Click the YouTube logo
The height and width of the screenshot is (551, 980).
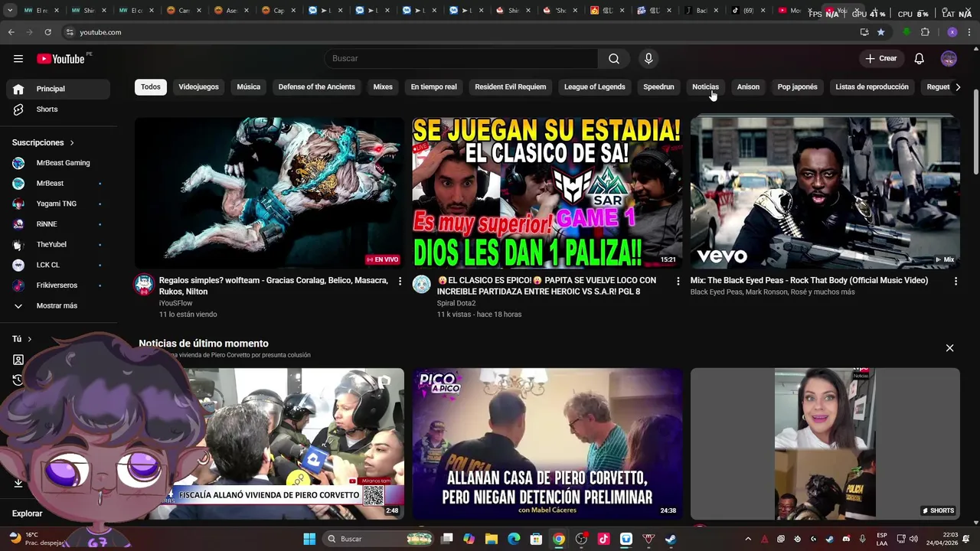[60, 59]
